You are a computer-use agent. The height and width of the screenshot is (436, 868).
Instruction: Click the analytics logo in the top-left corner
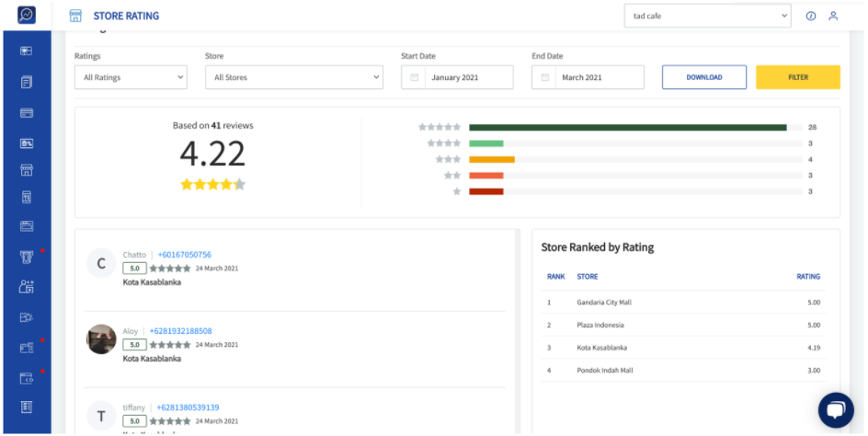[27, 15]
